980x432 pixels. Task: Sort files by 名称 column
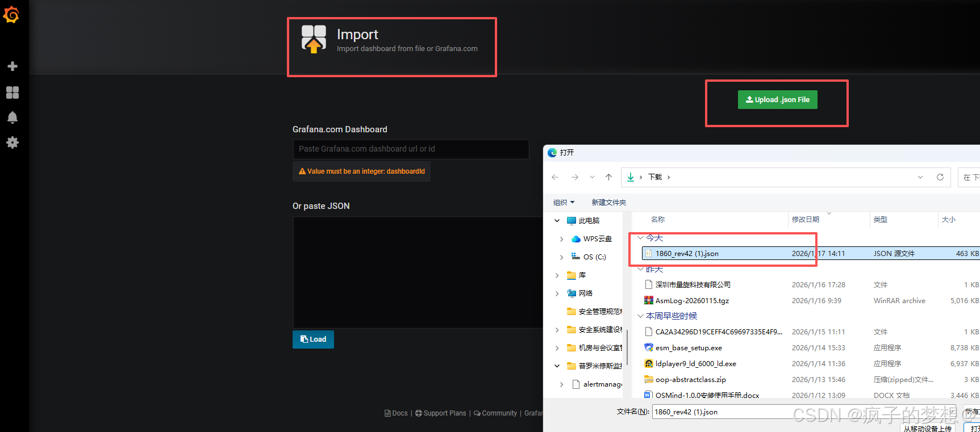tap(657, 219)
